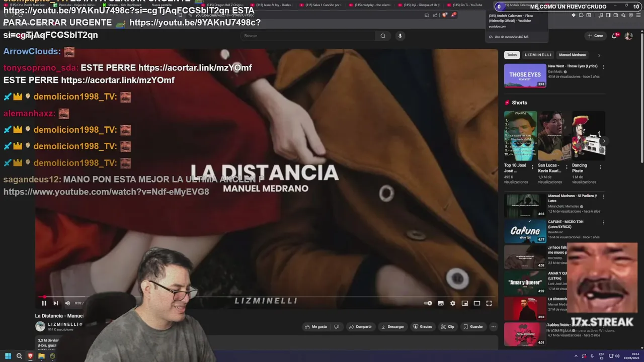Open the LIZMINELLI channel name link
The height and width of the screenshot is (362, 644).
coord(63,324)
